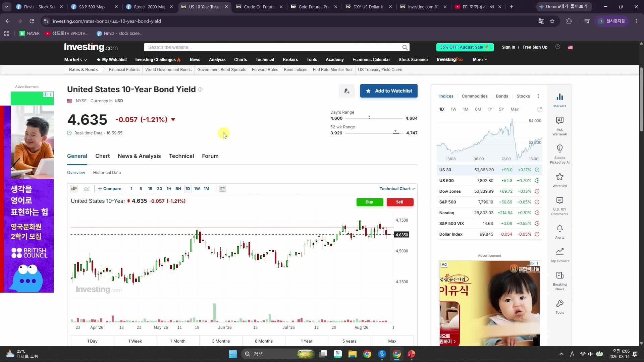The width and height of the screenshot is (644, 362).
Task: Open US flag edition selector
Action: 570,47
